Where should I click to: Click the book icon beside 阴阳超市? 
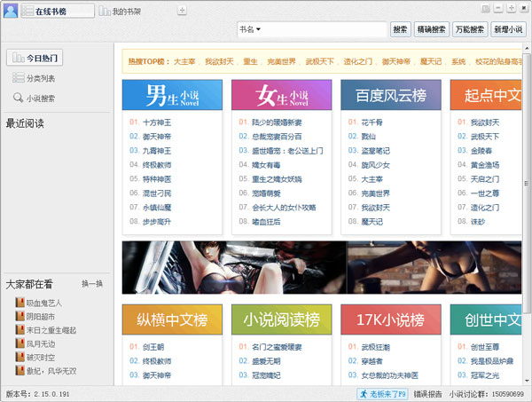coord(20,317)
